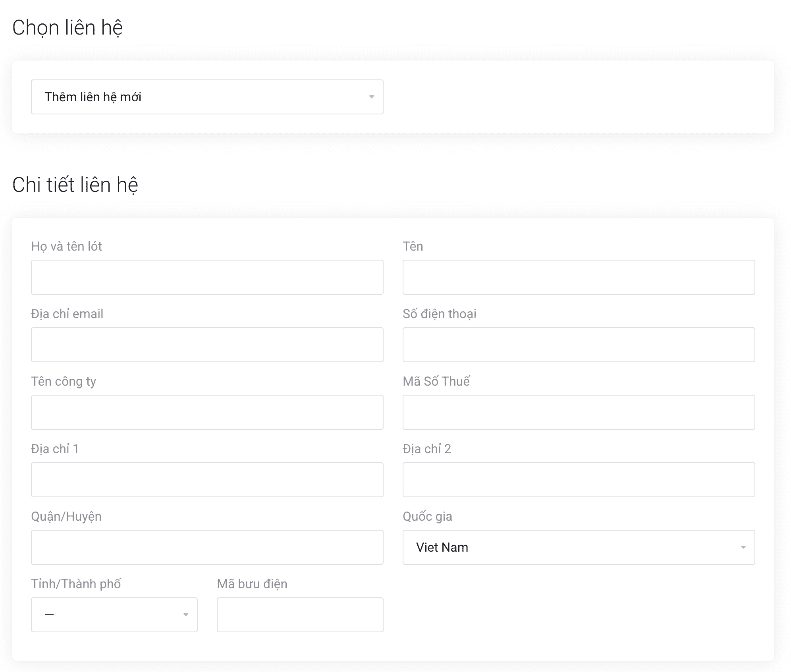
Task: Click the arrow on the 'Thêm liên hệ mới' dropdown
Action: pos(371,97)
